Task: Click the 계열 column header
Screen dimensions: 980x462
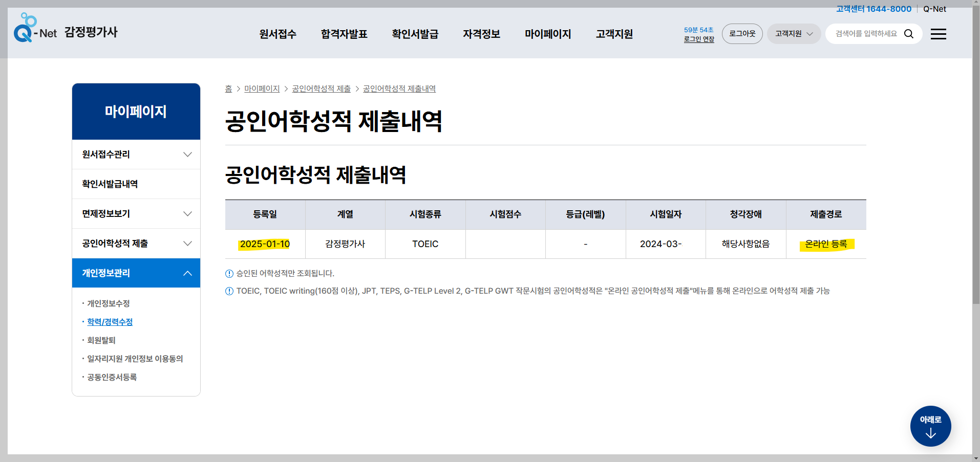Action: coord(345,214)
